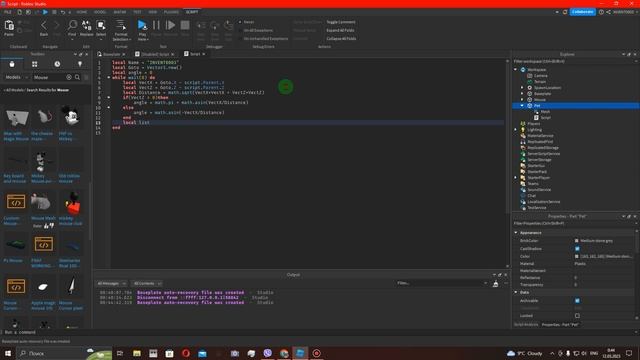Viewport: 640px width, 360px height.
Task: Switch to the HOME ribbon tab
Action: click(82, 12)
